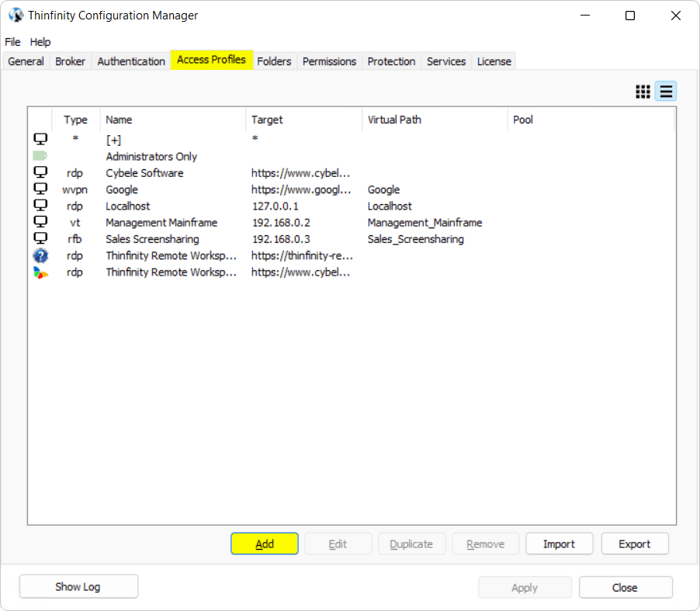Click the Duplicate button
This screenshot has height=611, width=700.
[411, 544]
